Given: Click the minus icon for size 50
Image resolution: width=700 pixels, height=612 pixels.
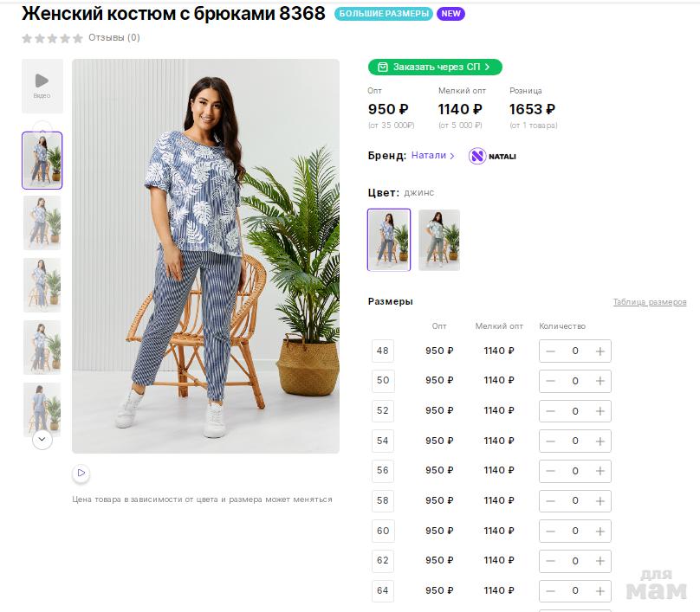Looking at the screenshot, I should (x=551, y=381).
